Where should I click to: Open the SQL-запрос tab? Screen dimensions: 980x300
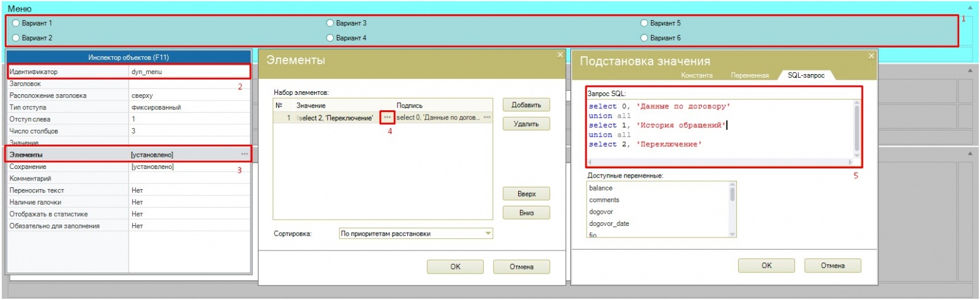(x=805, y=75)
